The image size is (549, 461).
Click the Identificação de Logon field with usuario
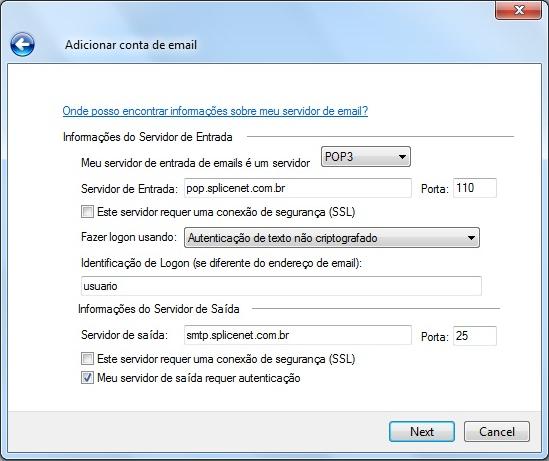281,286
